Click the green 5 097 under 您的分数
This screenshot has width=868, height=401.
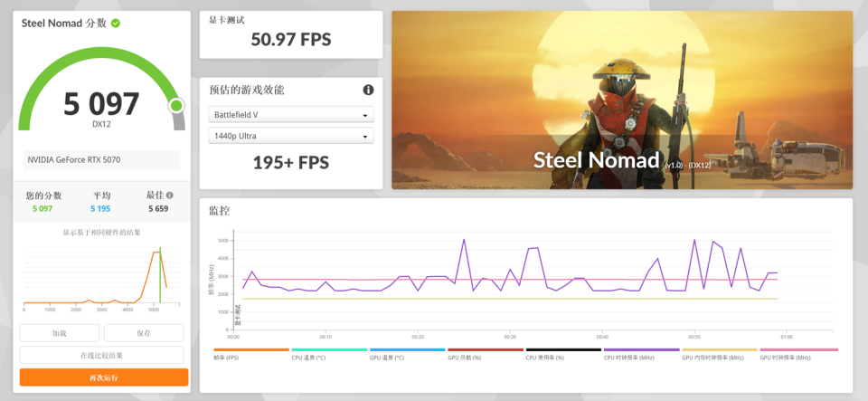[43, 209]
